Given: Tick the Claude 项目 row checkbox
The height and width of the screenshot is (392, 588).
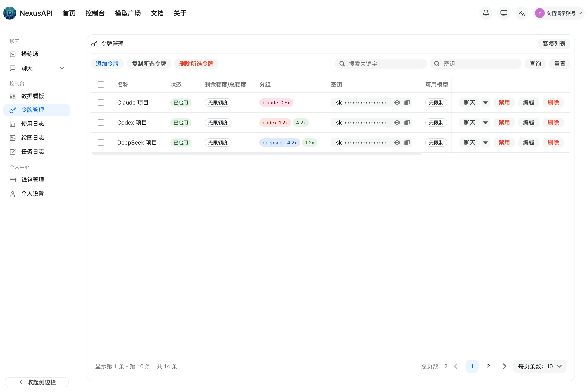Looking at the screenshot, I should point(101,102).
